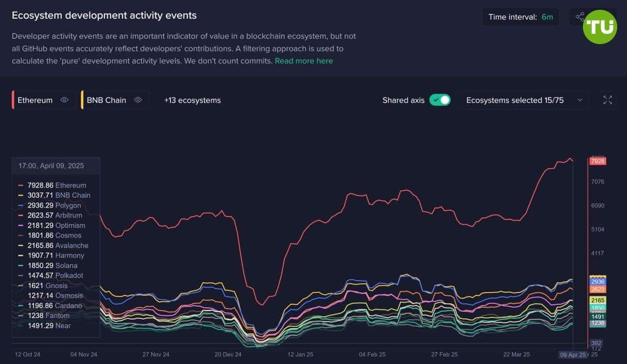Click the green TU logo badge
This screenshot has width=627, height=364.
pyautogui.click(x=600, y=27)
